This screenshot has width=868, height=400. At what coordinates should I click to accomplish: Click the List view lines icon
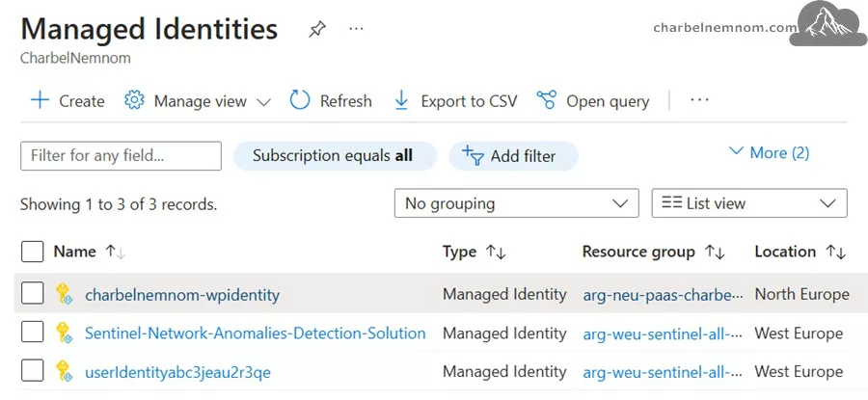[672, 203]
